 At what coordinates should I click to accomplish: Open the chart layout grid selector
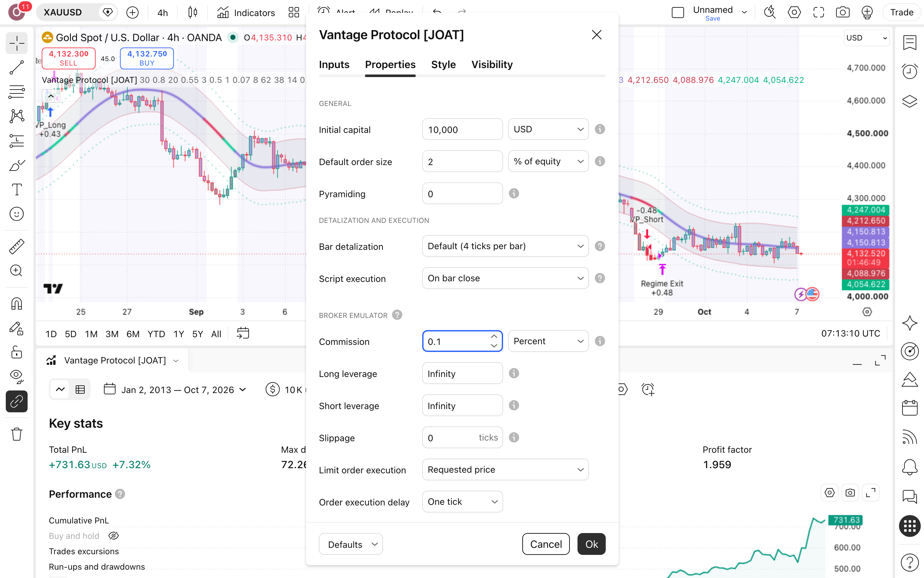(294, 13)
